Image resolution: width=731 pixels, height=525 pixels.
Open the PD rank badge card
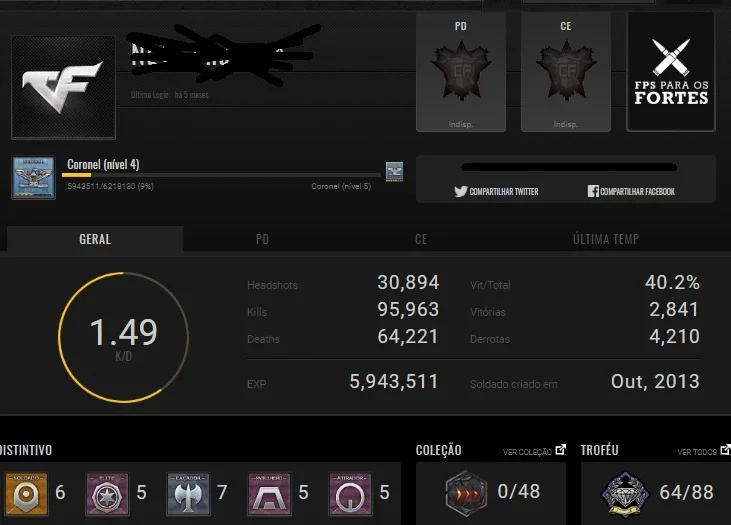point(461,72)
